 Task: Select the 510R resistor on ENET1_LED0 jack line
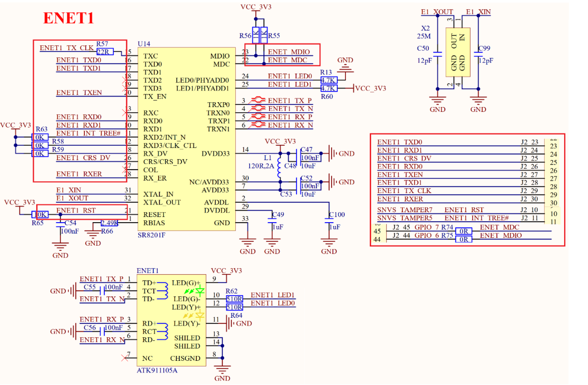[x=234, y=307]
